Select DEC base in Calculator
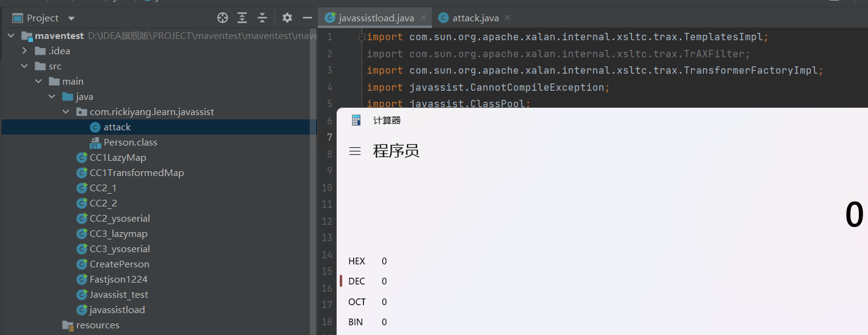This screenshot has height=335, width=868. pos(356,281)
